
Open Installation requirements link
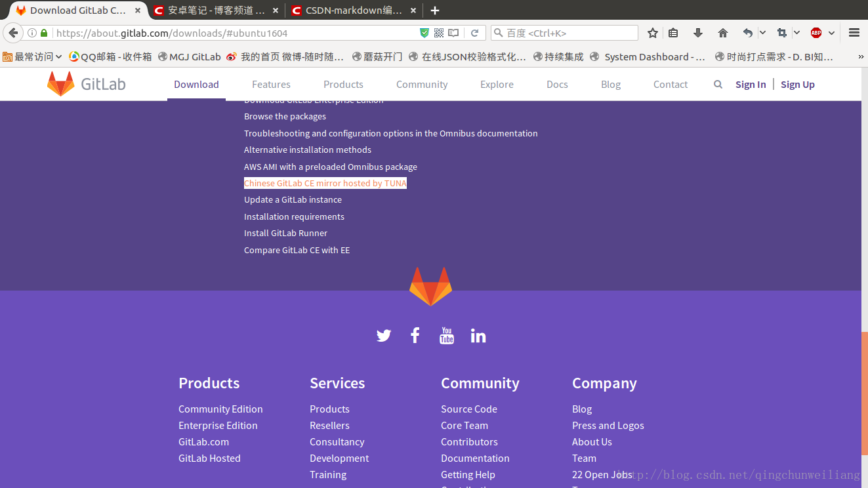[x=294, y=216]
